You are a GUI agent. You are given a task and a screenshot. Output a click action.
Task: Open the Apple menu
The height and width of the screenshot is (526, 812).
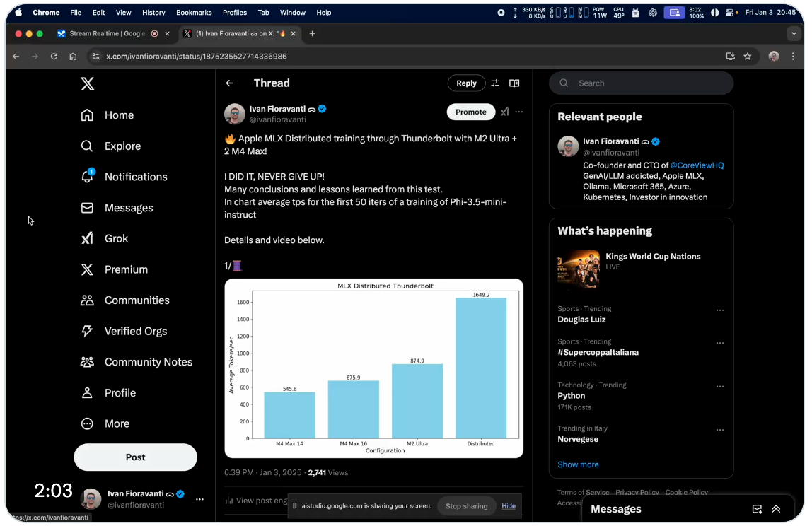coord(18,13)
